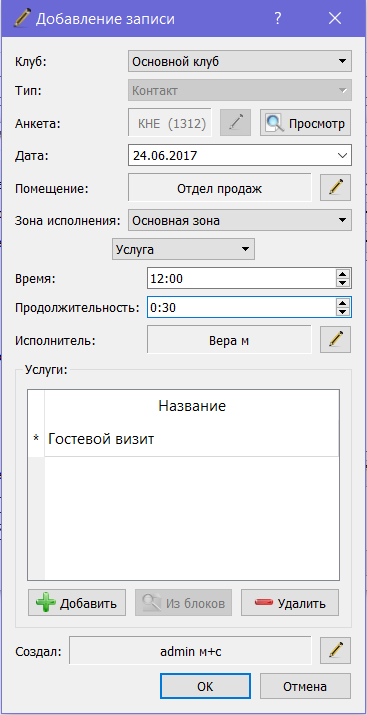Decrease Продолжительность using the down arrow
367x715 pixels.
tap(343, 312)
